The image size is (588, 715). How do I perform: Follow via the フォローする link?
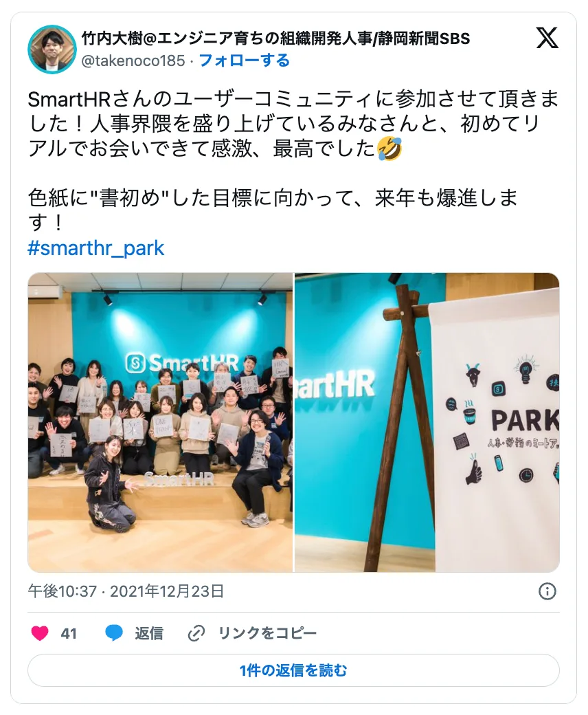(x=245, y=60)
